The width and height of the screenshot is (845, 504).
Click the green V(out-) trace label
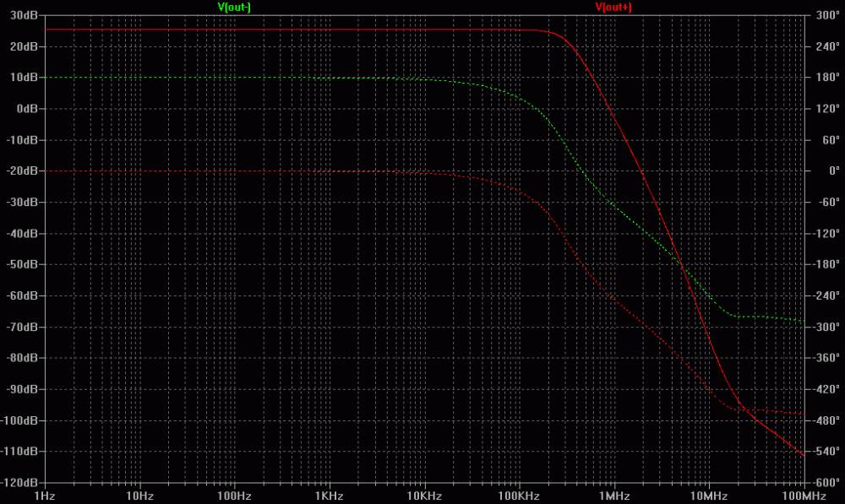point(234,7)
